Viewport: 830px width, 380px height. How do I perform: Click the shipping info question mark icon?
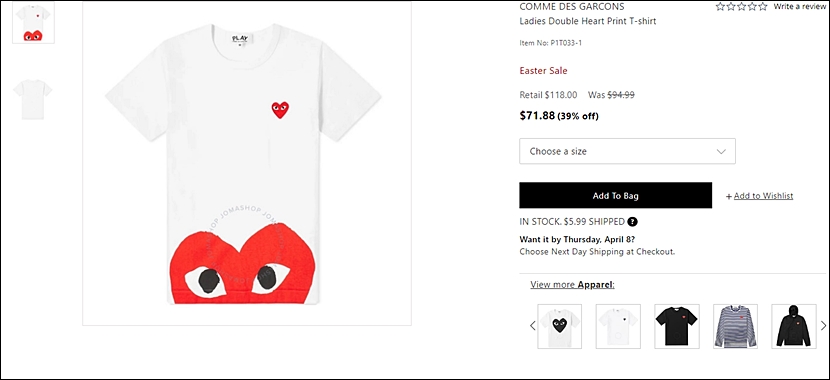coord(633,222)
